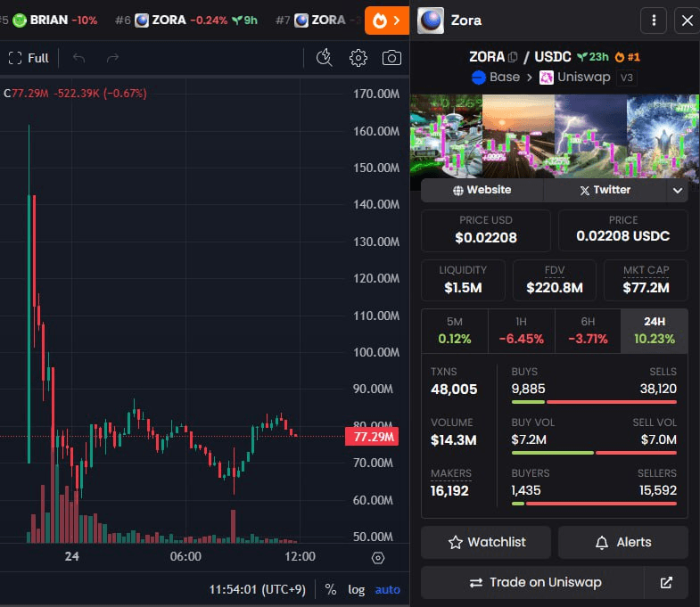The height and width of the screenshot is (607, 700).
Task: Toggle auto scale on the chart
Action: (387, 589)
